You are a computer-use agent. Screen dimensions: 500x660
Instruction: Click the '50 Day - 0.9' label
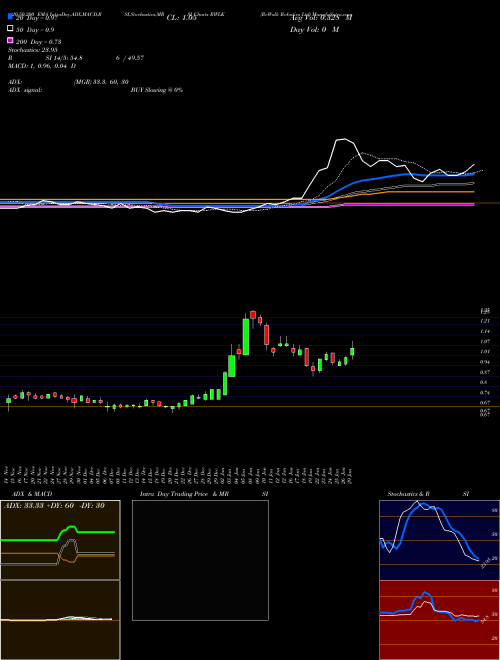pos(35,30)
